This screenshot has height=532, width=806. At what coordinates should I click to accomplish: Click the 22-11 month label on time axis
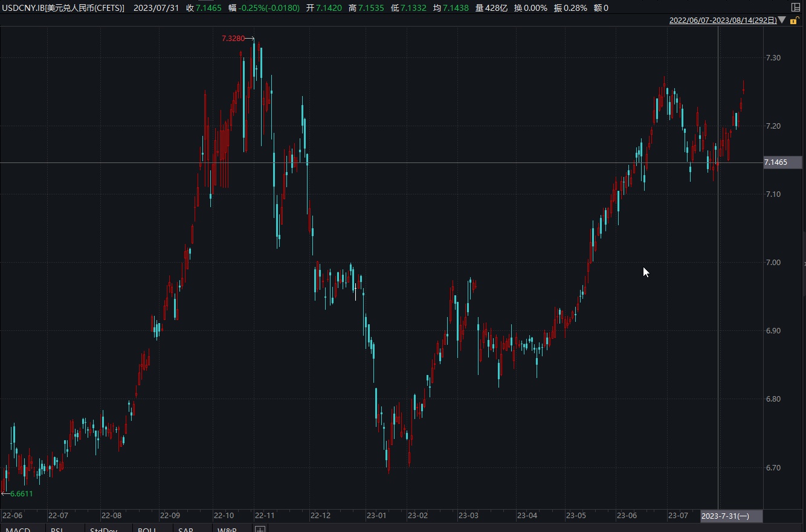[265, 516]
